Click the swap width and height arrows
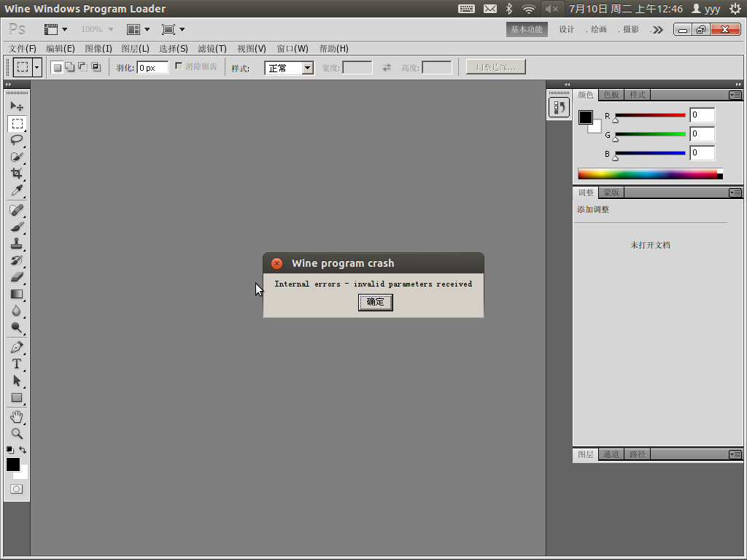Image resolution: width=747 pixels, height=560 pixels. point(387,68)
